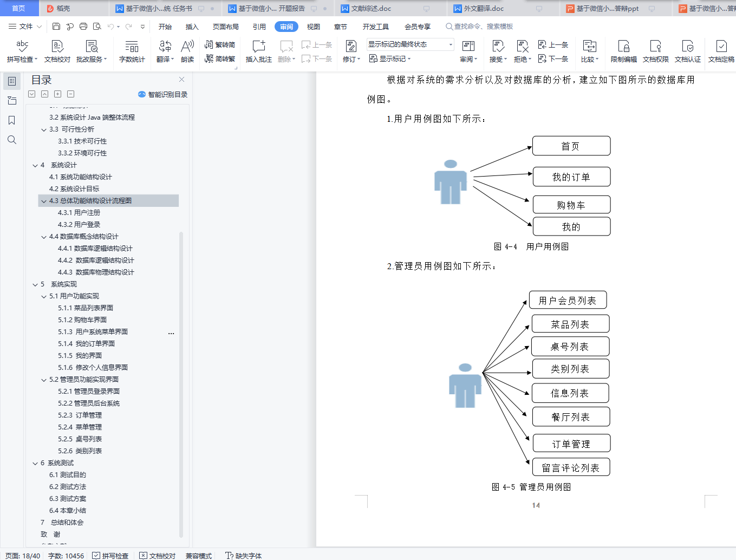Convert text with 简转繁
This screenshot has width=736, height=560.
pyautogui.click(x=220, y=58)
